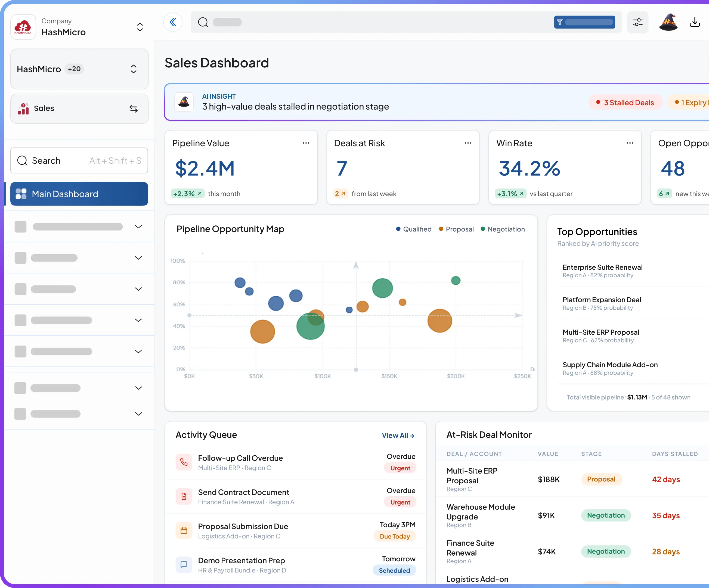709x588 pixels.
Task: Click the Scheduled tag
Action: [x=394, y=570]
